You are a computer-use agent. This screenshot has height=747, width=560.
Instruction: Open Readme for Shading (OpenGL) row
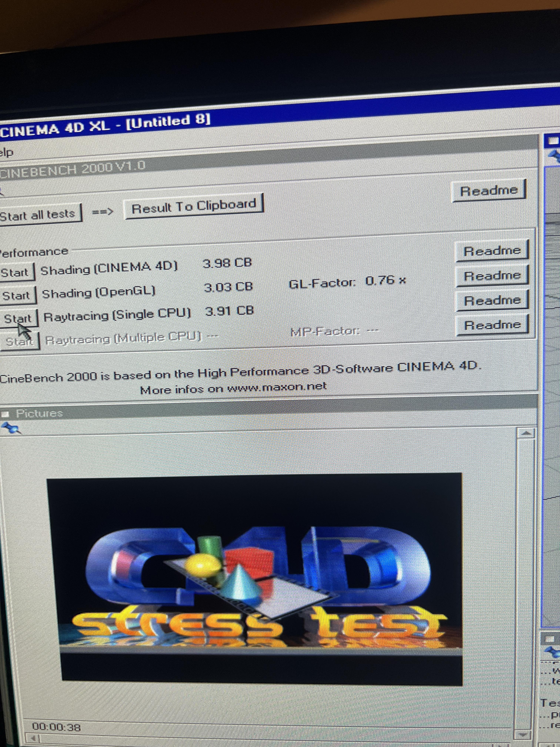492,276
